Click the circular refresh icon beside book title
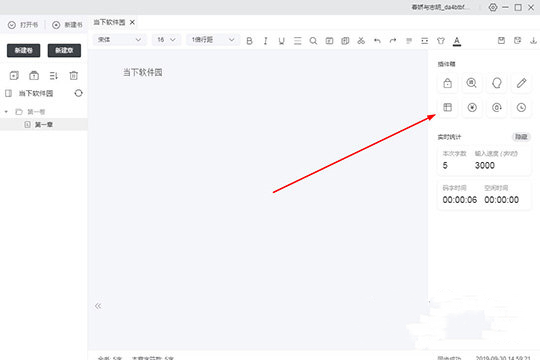Screen dimensions: 540x360 pos(79,93)
